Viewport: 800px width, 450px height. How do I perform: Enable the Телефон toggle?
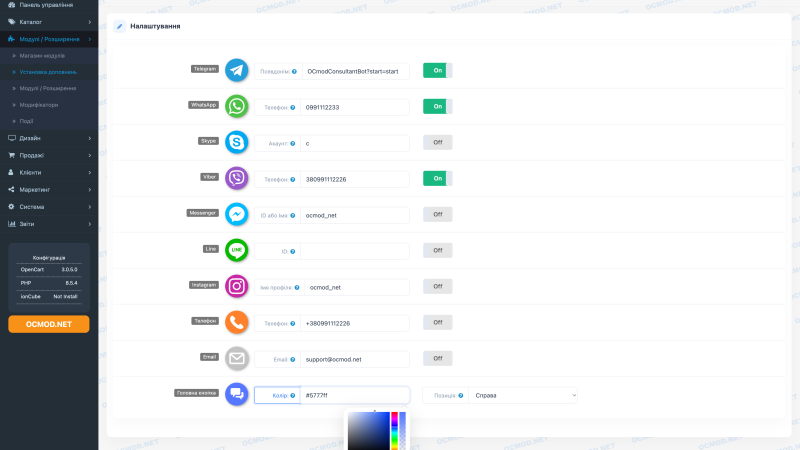coord(438,322)
